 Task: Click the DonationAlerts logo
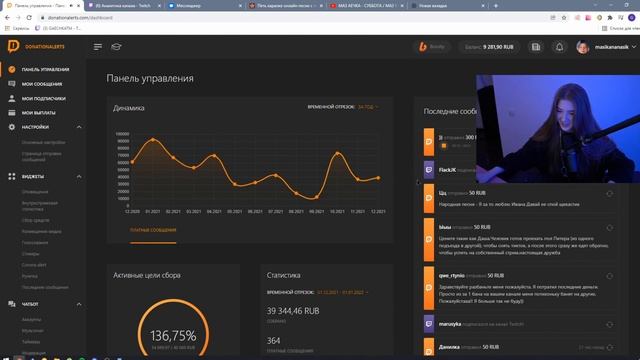[x=36, y=47]
